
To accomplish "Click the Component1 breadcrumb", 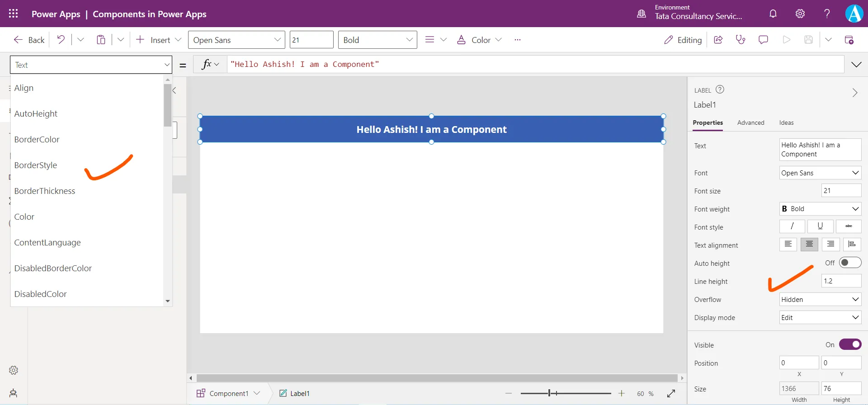I will pyautogui.click(x=229, y=393).
